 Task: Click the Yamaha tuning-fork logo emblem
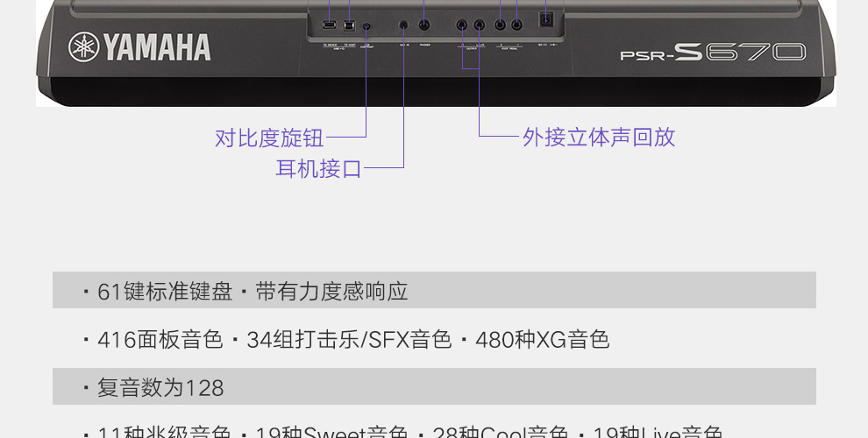coord(83,47)
